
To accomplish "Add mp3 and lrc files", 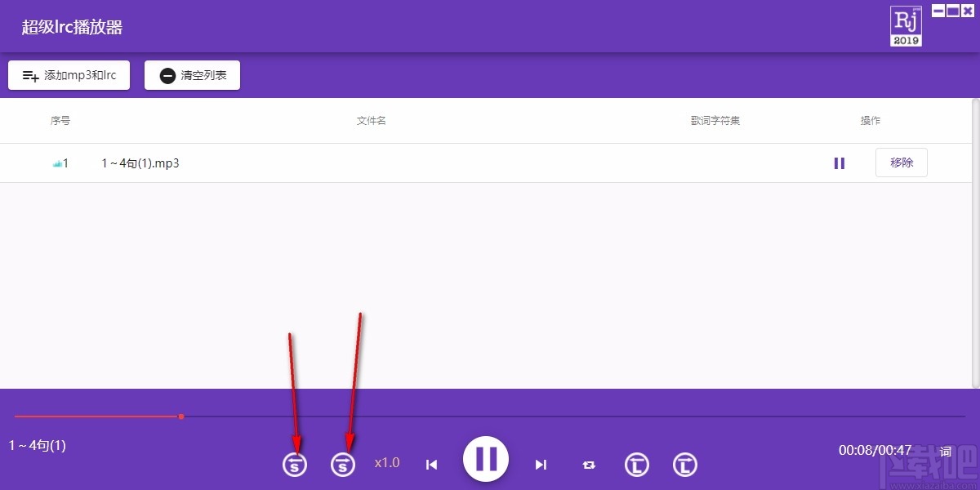I will coord(69,75).
